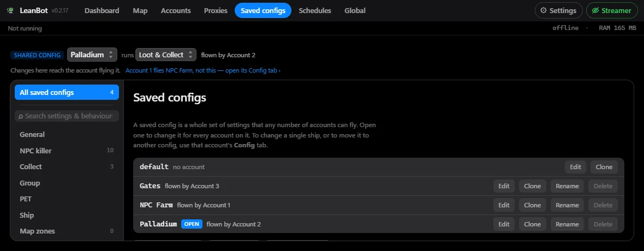Focus the Search settings & behaviour field
Screen dimensions: 644x251
click(x=67, y=116)
